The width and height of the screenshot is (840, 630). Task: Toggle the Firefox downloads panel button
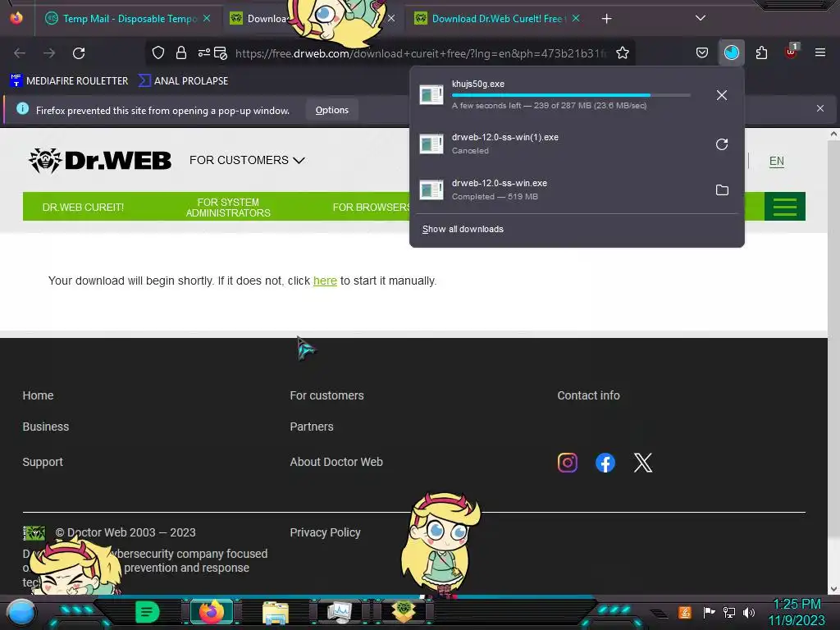click(x=731, y=52)
